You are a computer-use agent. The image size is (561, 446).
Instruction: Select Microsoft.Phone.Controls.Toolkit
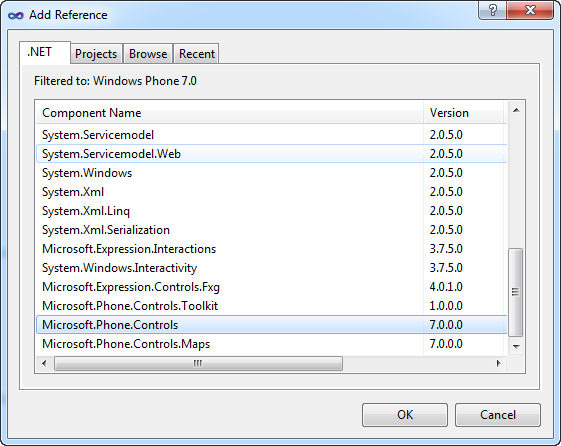pos(272,306)
